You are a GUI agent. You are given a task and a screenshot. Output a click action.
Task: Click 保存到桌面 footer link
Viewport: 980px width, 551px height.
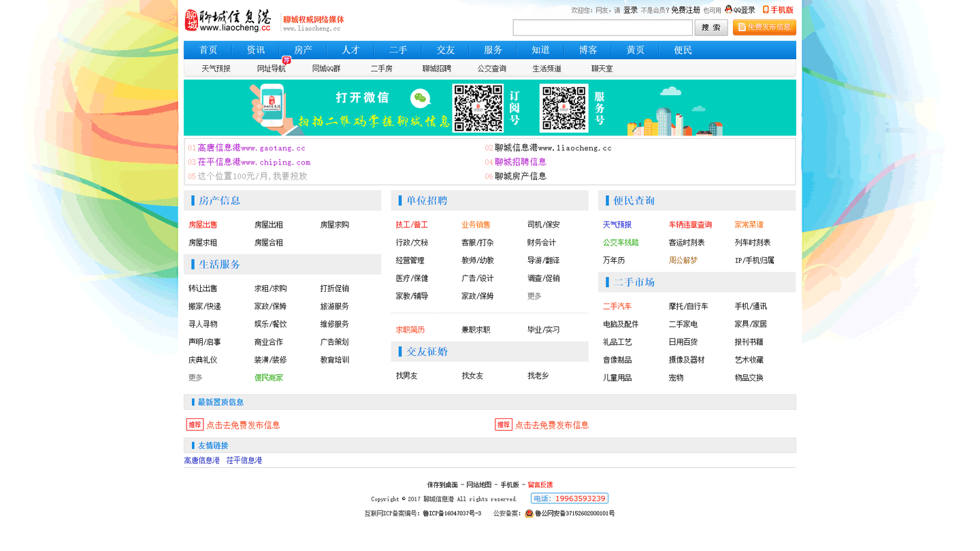pyautogui.click(x=442, y=485)
